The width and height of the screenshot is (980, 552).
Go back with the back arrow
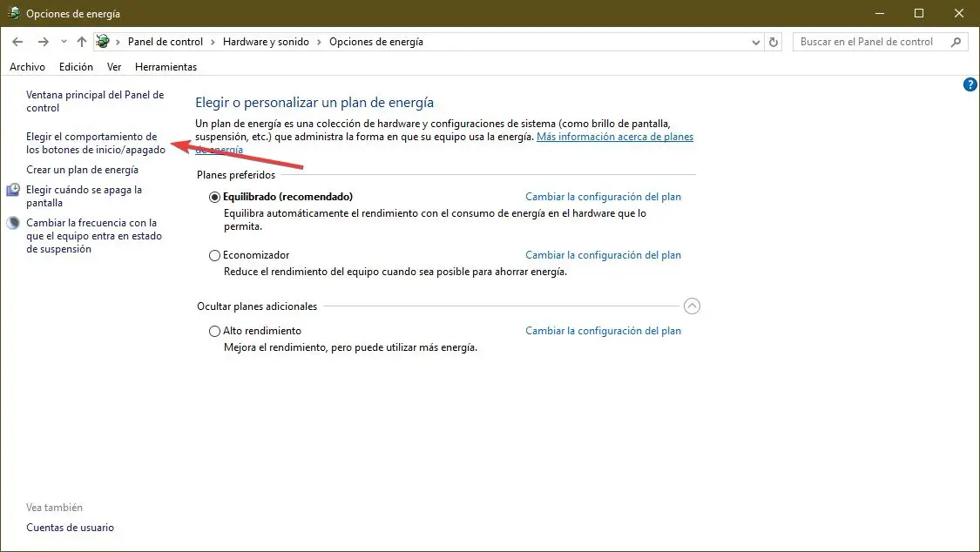click(17, 42)
